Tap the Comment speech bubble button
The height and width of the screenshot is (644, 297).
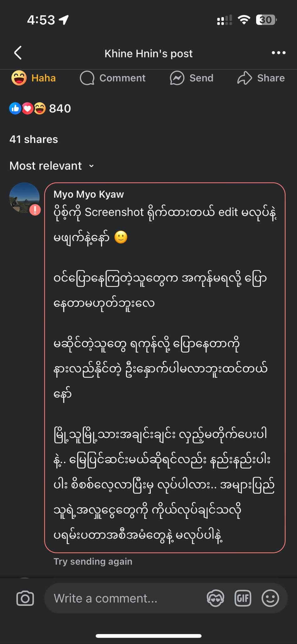(x=113, y=78)
